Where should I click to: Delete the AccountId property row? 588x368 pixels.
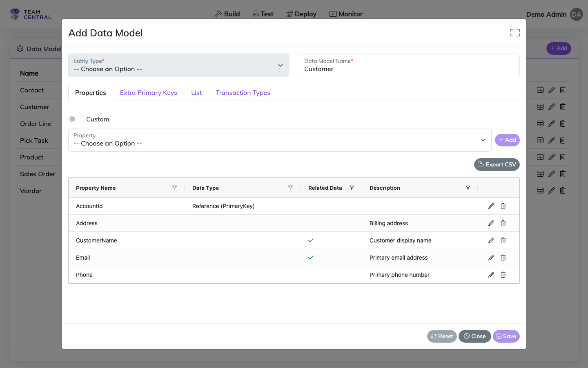[x=503, y=206]
